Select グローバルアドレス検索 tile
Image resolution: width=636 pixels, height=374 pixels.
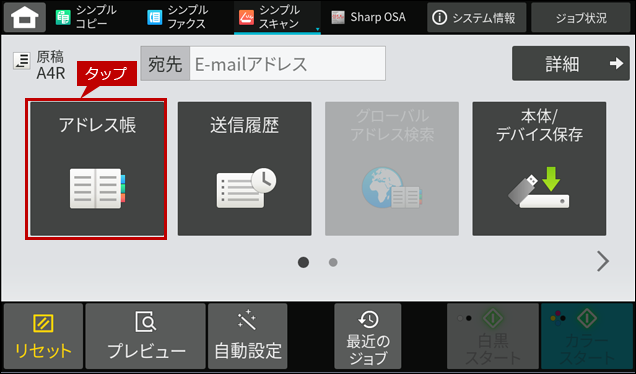(x=392, y=169)
